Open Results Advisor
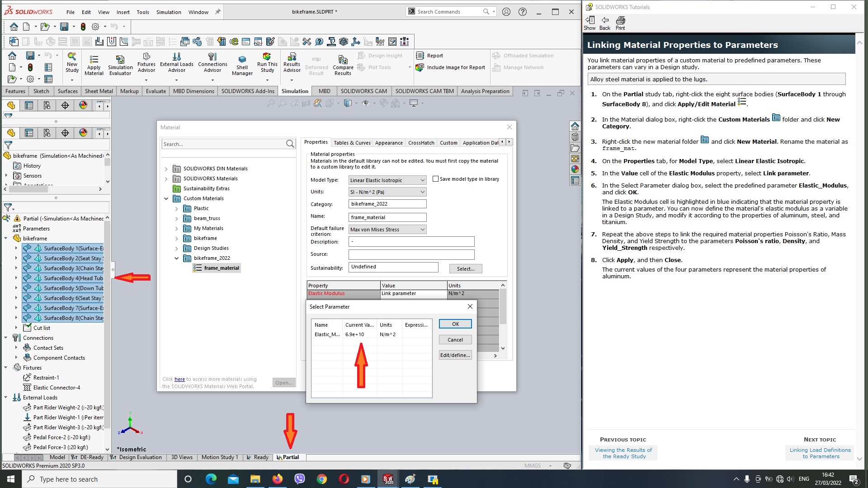868x488 pixels. pos(292,62)
